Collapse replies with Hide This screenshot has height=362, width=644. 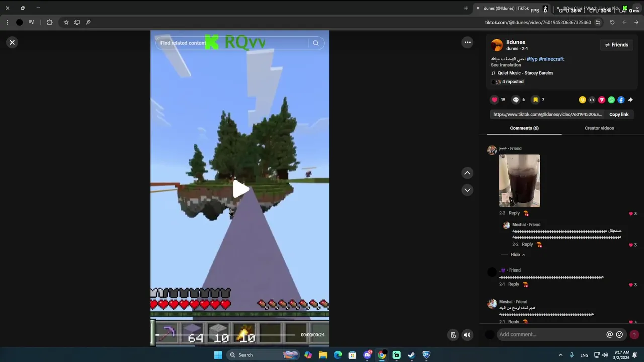click(518, 255)
